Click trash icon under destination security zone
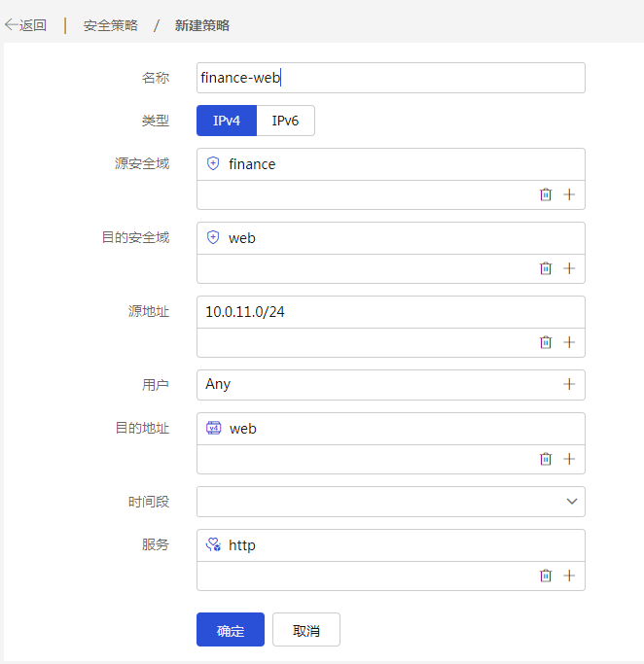 coord(546,268)
